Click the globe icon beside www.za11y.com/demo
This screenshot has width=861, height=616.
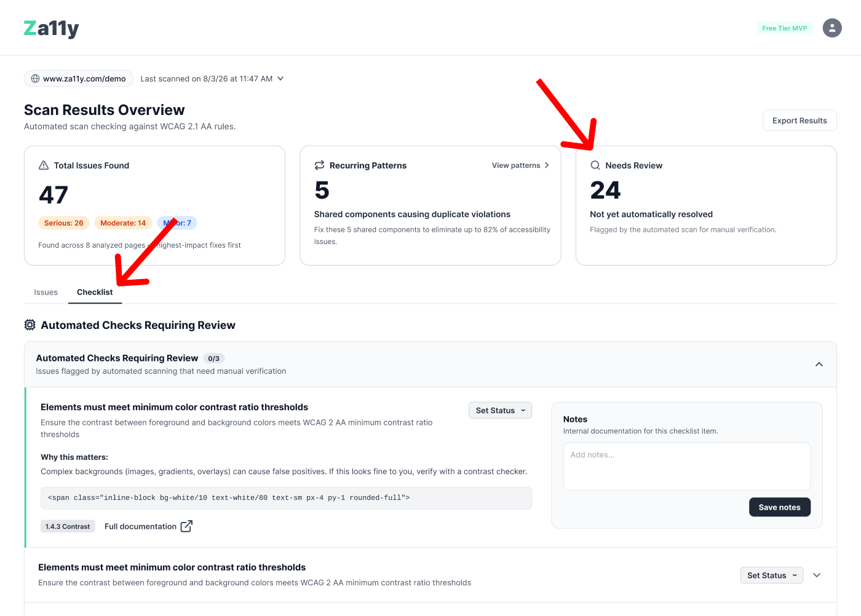pyautogui.click(x=35, y=79)
